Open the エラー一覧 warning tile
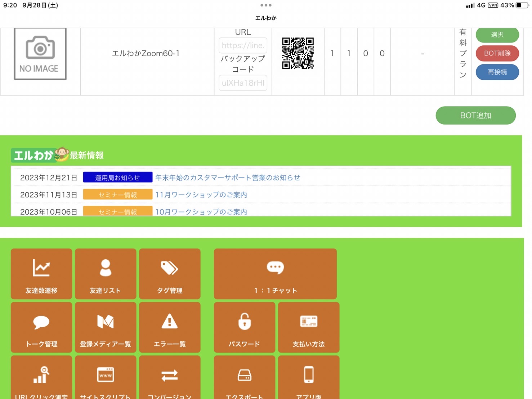532x399 pixels. pos(170,327)
